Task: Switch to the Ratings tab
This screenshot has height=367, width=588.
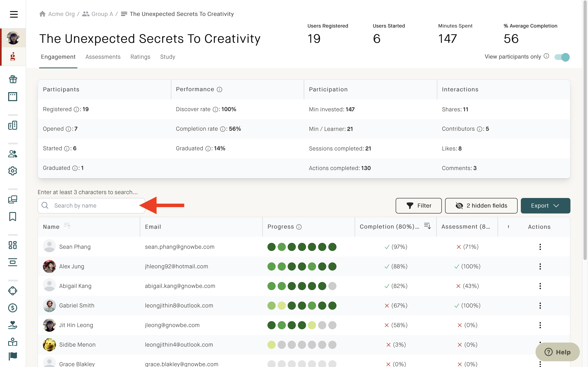Action: click(x=140, y=57)
